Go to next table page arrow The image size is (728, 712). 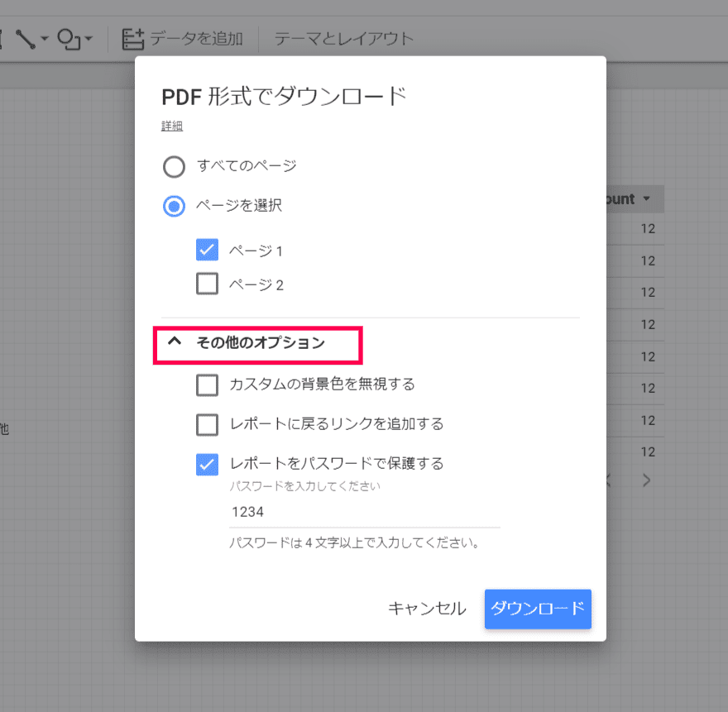(x=646, y=480)
